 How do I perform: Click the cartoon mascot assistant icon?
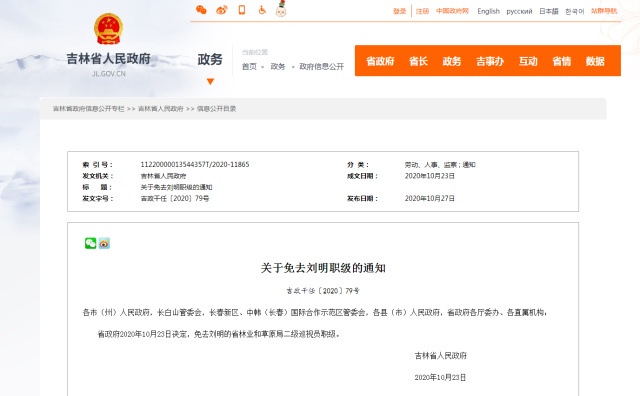click(x=281, y=9)
